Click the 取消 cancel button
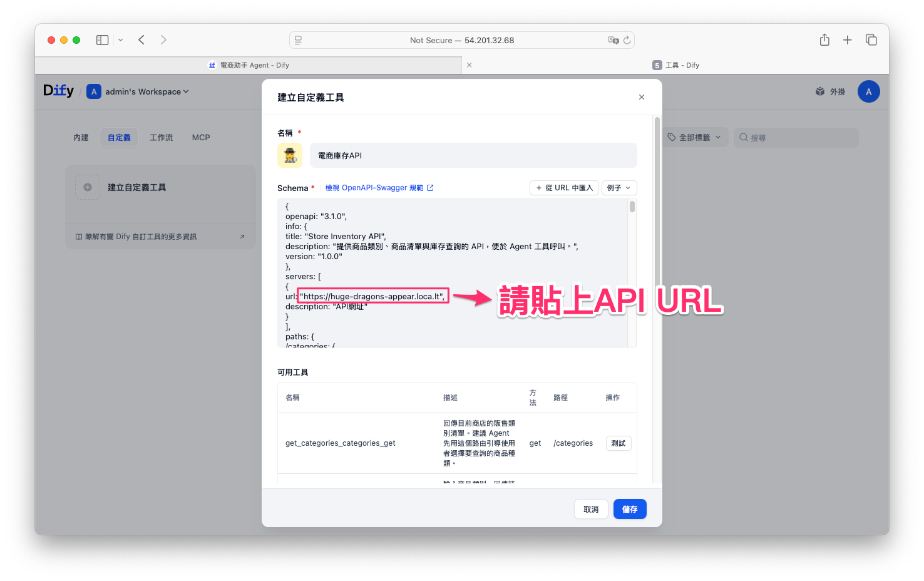Viewport: 924px width, 581px height. tap(591, 509)
